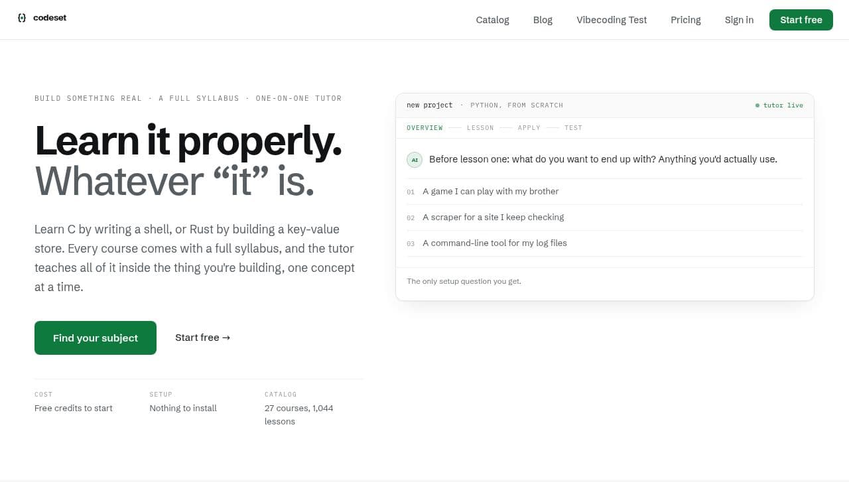
Task: Click the 'BUILD SOMETHING REAL' tagline
Action: [88, 98]
